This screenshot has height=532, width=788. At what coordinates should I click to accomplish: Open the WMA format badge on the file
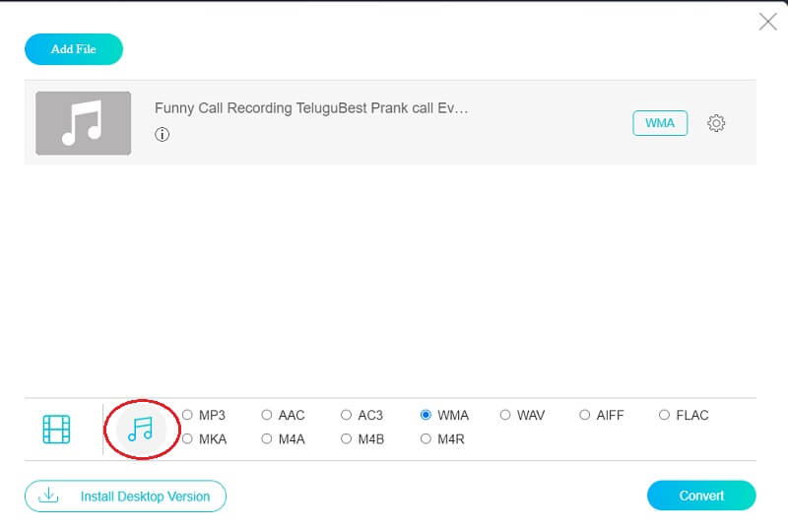660,123
